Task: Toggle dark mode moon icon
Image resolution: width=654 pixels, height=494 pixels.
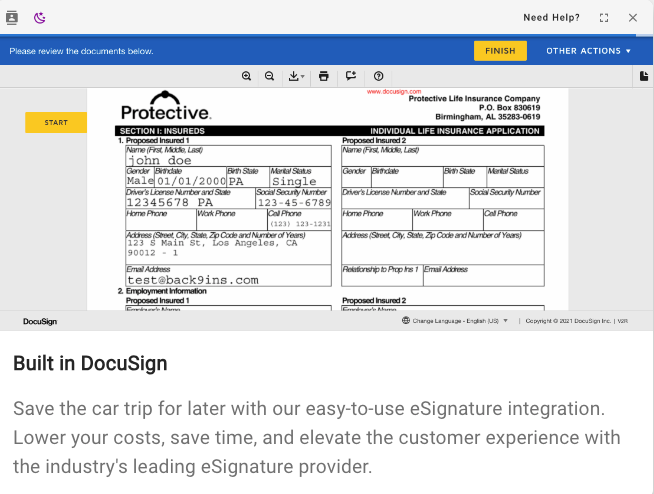Action: (x=40, y=18)
